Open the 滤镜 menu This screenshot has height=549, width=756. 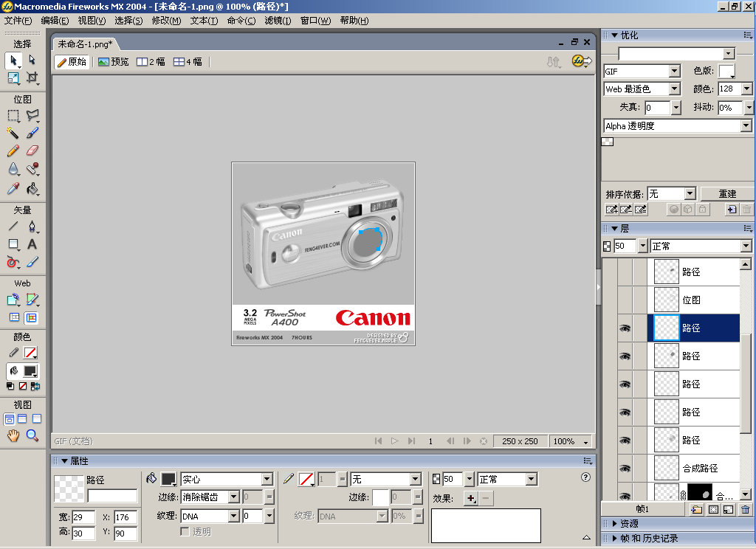(x=278, y=21)
